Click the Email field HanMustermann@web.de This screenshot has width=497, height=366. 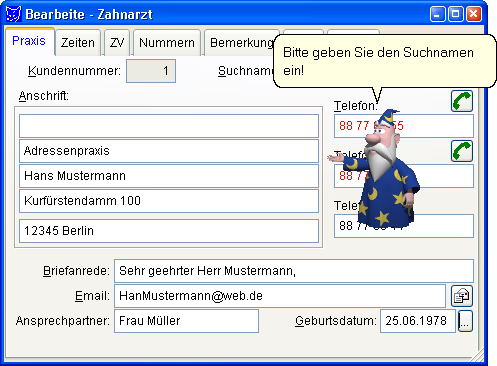[x=280, y=296]
